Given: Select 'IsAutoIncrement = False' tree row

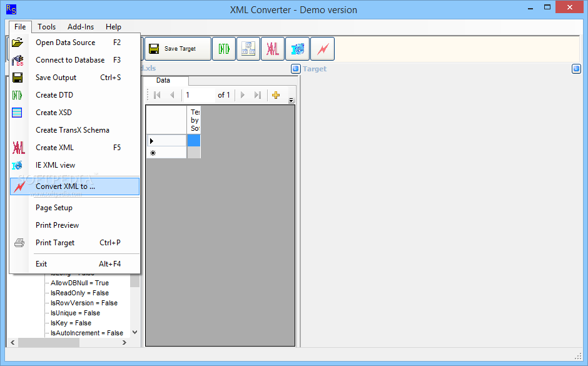Looking at the screenshot, I should [x=86, y=333].
